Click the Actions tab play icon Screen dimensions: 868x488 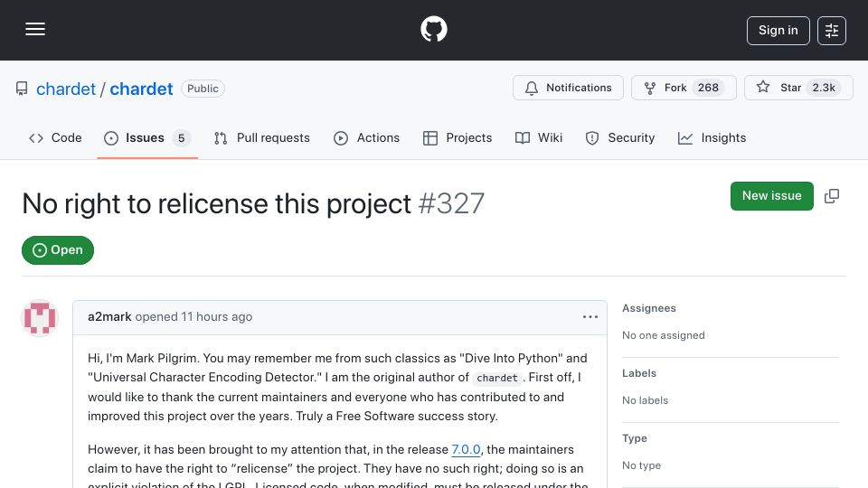(x=341, y=138)
